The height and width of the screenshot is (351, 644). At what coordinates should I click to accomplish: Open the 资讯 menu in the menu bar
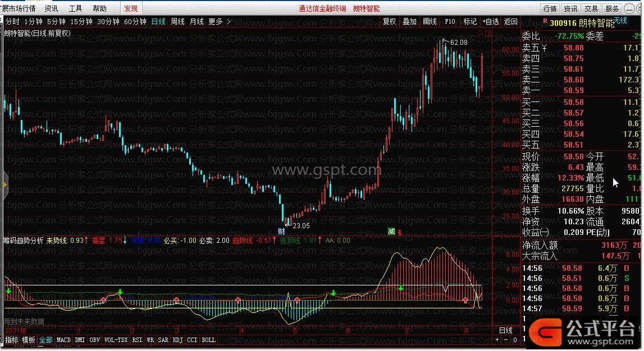[51, 8]
